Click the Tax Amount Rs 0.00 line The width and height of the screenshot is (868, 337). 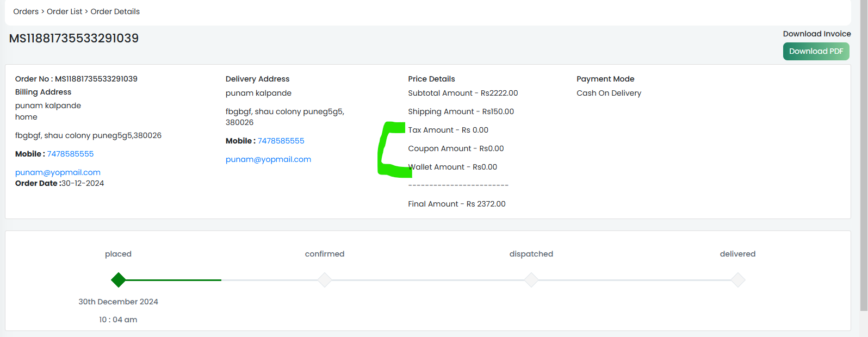(448, 130)
